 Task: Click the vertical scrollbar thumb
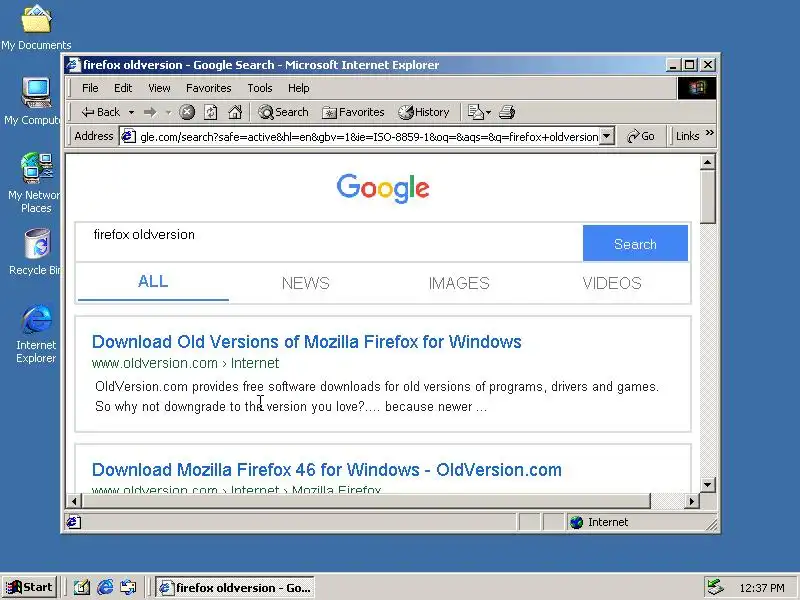coord(707,197)
